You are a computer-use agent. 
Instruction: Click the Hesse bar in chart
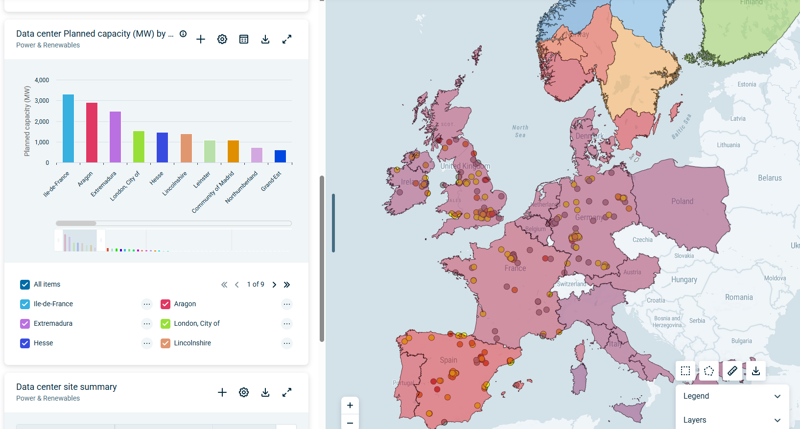(162, 147)
